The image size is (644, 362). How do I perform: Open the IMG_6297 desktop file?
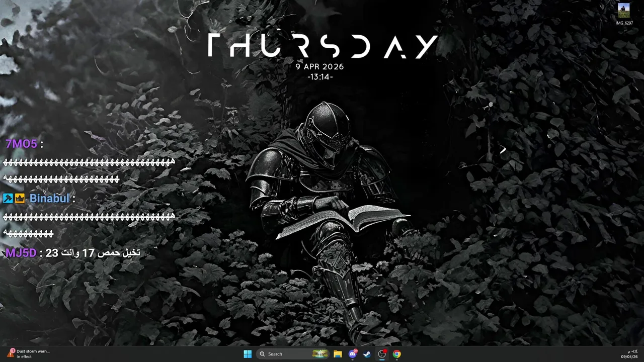click(x=624, y=14)
